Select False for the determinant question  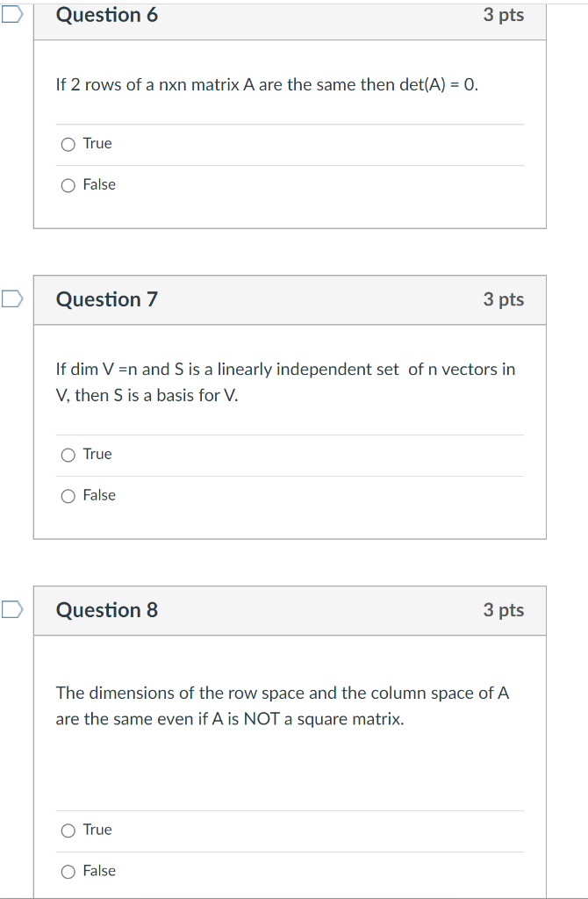pyautogui.click(x=68, y=184)
